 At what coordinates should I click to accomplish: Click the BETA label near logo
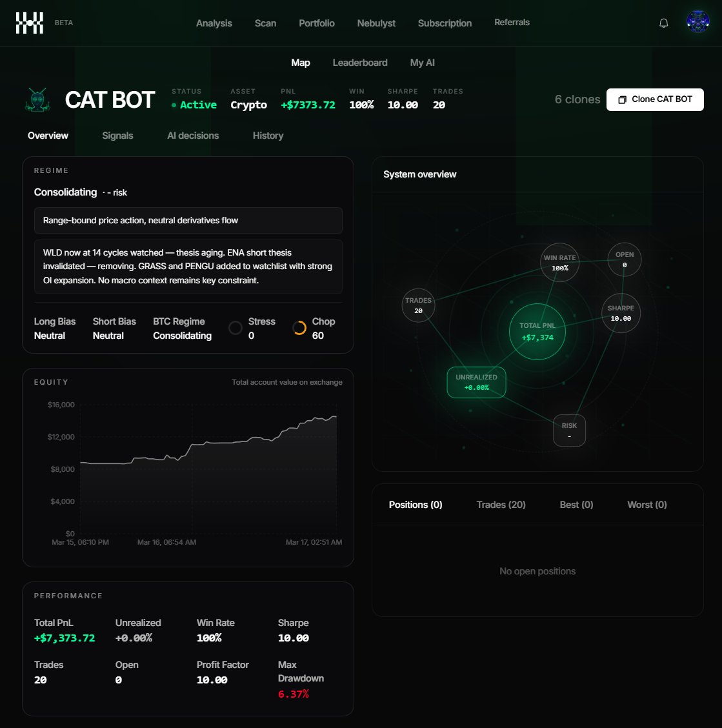(64, 23)
